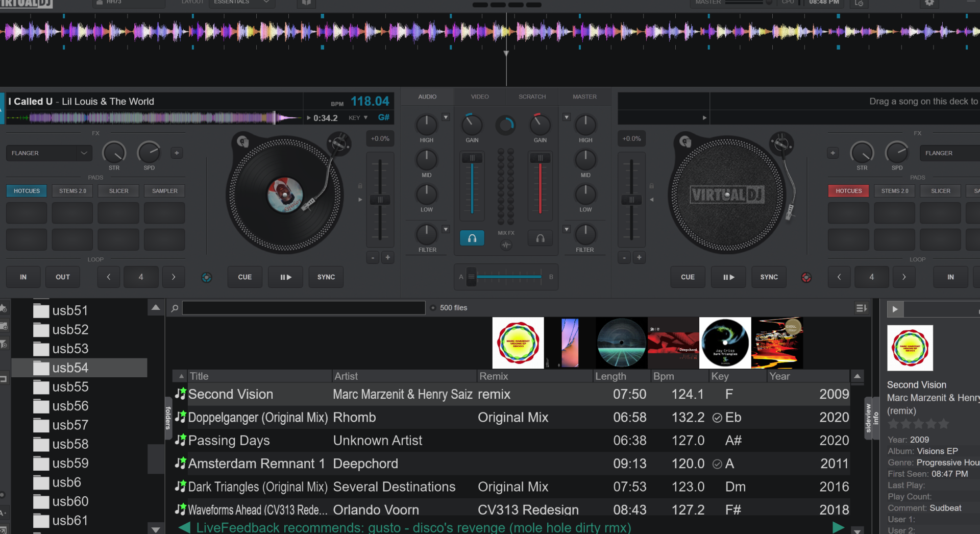Toggle right deck STEMS 2.0 pads

[x=894, y=191]
